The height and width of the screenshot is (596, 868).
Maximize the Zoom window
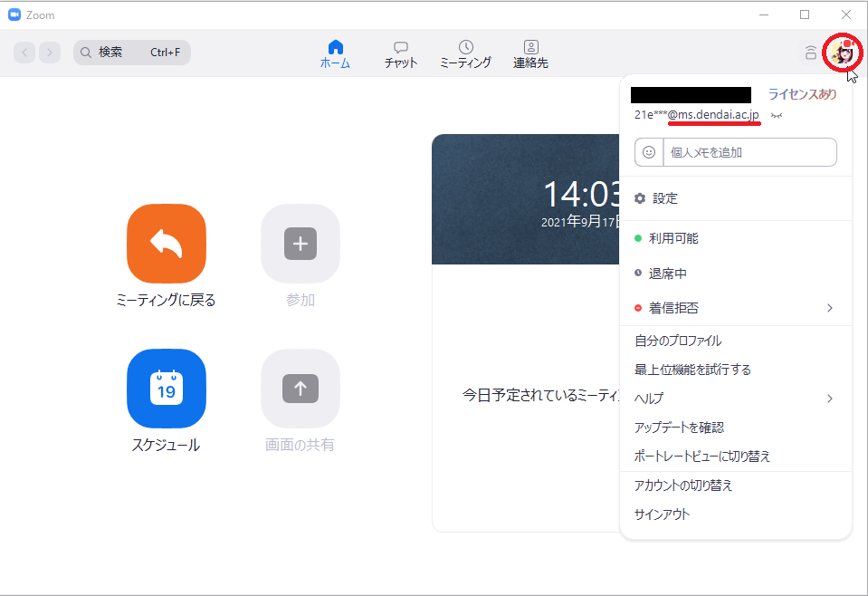[x=805, y=15]
